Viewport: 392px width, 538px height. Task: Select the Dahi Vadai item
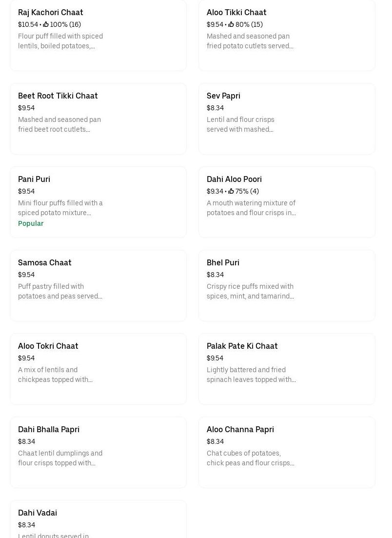click(98, 519)
